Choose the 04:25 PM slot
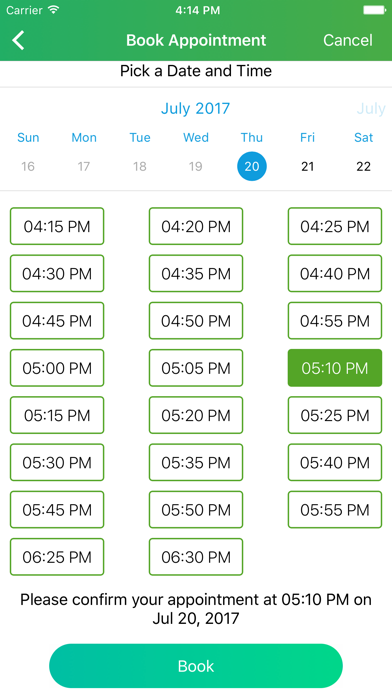 pyautogui.click(x=335, y=226)
